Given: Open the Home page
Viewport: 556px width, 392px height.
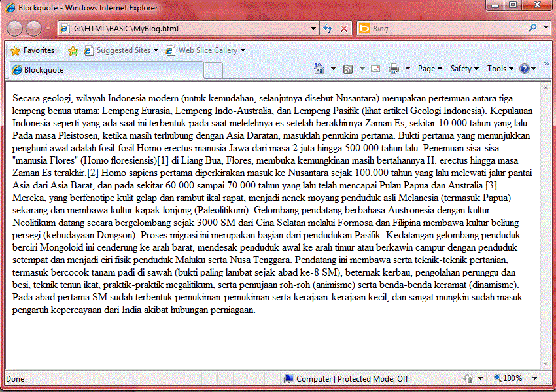Looking at the screenshot, I should 318,68.
